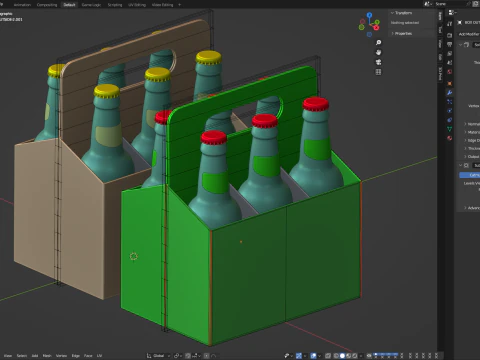
Task: Open the View Layer properties tab icon
Action: tap(450, 53)
